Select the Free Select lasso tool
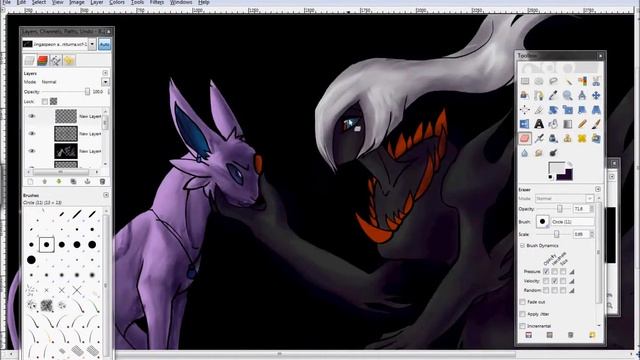Screen dimensions: 640x360 click(553, 81)
